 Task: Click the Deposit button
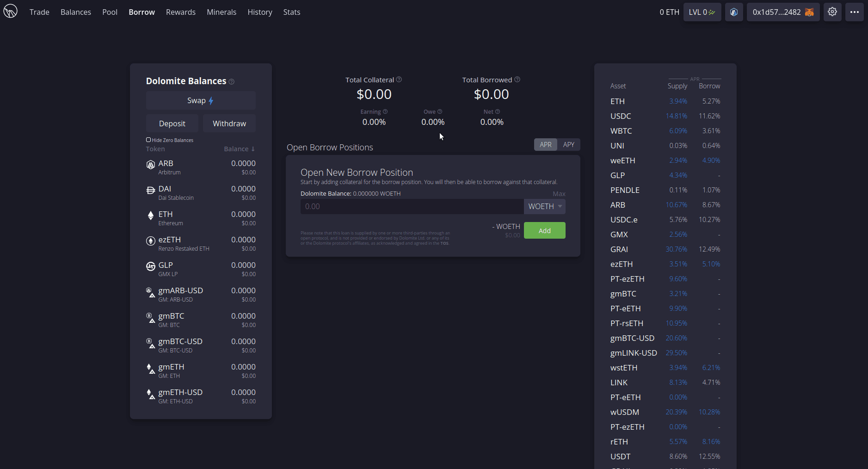point(172,123)
